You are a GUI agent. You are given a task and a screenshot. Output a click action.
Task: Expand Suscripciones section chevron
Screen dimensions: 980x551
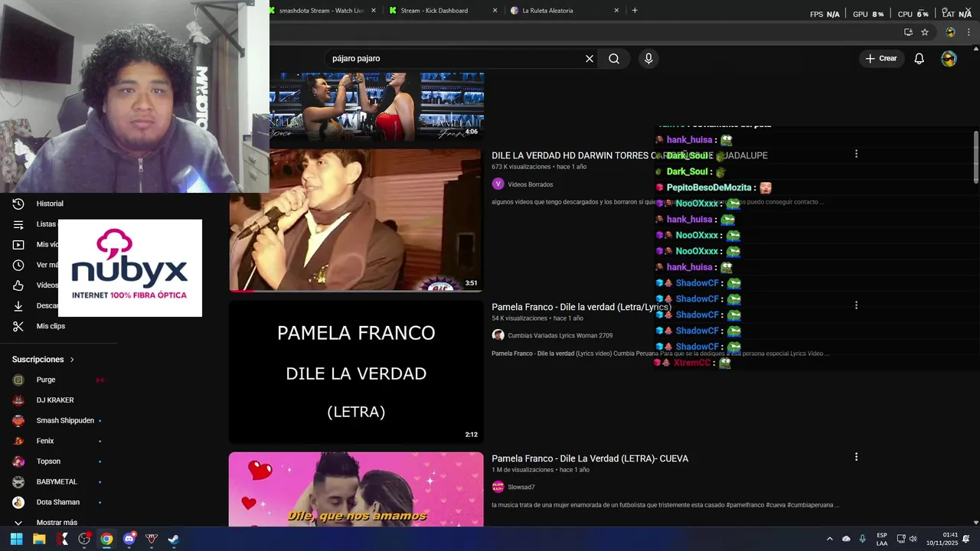[x=72, y=360]
